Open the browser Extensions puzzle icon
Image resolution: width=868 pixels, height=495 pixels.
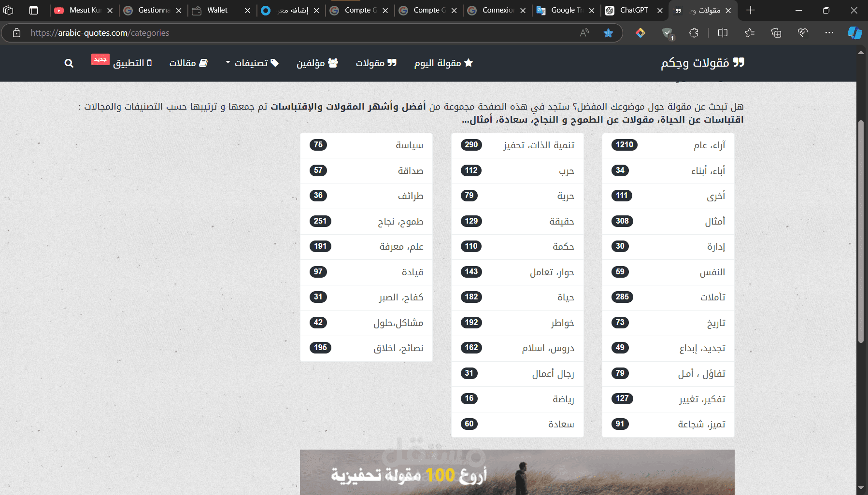(694, 33)
